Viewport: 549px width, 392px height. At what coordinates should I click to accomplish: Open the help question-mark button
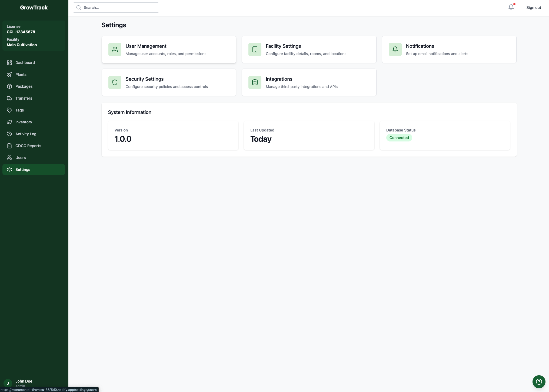click(539, 381)
